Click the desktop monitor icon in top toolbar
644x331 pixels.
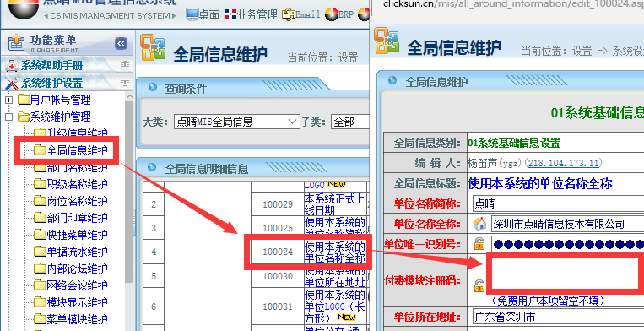coord(192,14)
